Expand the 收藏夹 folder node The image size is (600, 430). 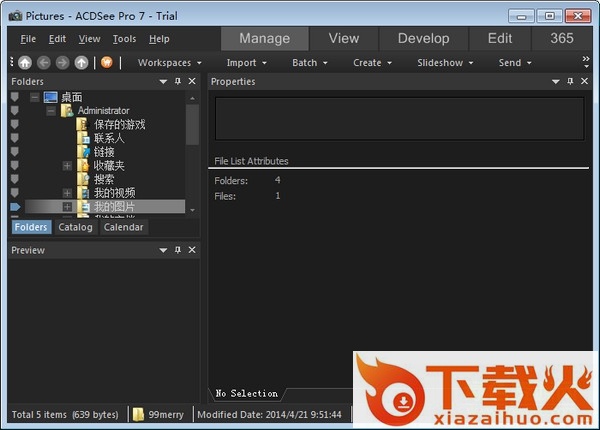67,166
